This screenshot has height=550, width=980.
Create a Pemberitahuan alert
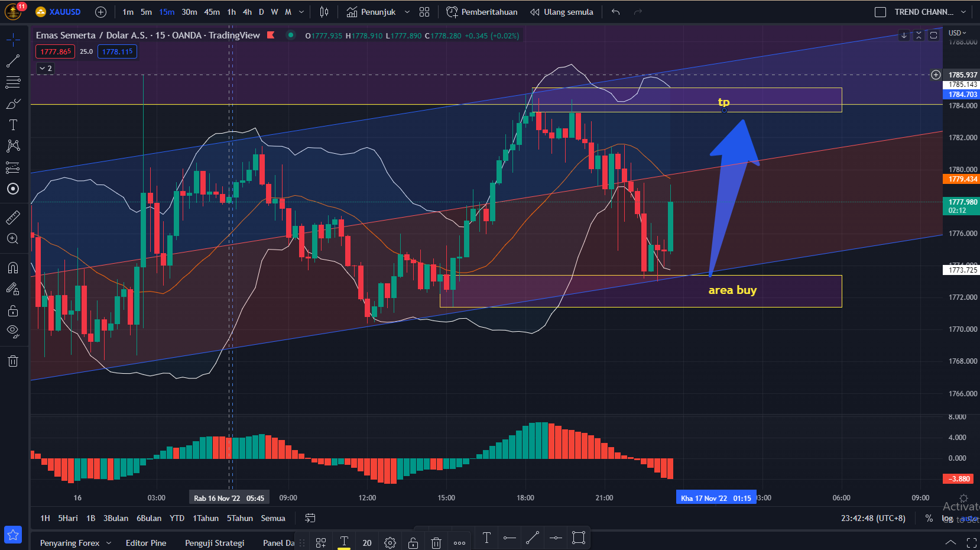click(482, 12)
